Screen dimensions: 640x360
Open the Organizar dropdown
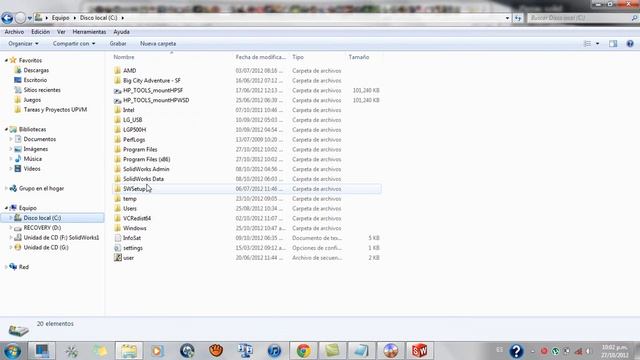click(x=23, y=44)
